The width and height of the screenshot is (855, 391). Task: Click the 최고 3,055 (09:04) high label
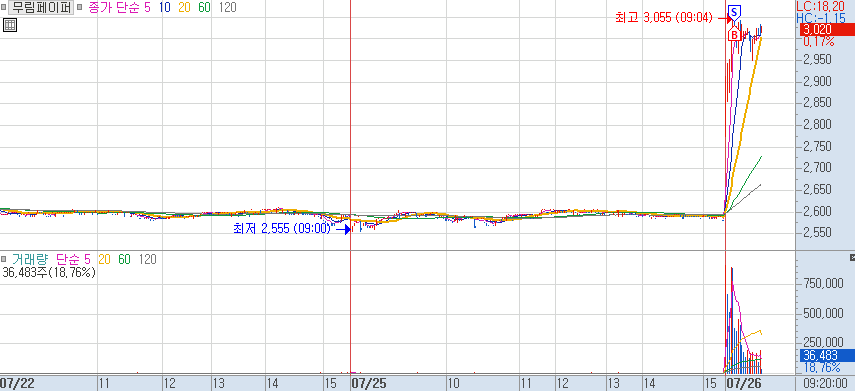664,18
